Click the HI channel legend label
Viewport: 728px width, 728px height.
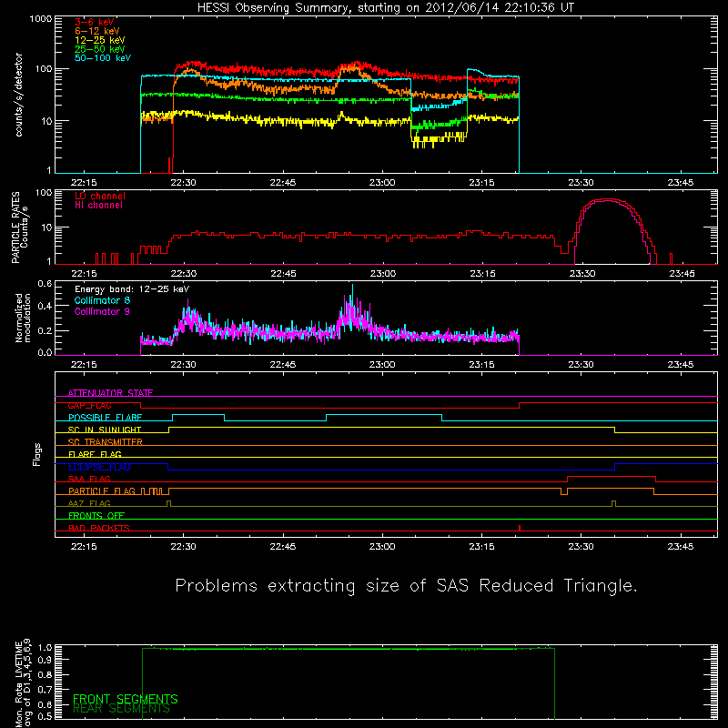(98, 206)
